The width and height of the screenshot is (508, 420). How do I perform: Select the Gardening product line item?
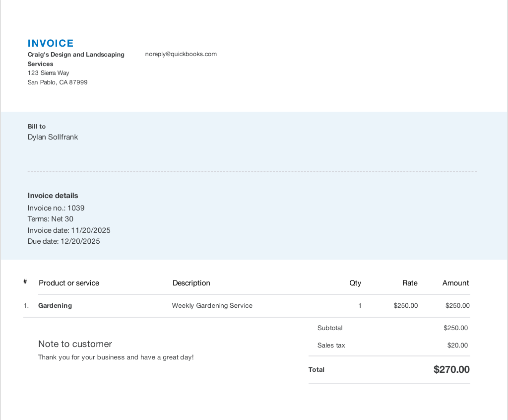pos(55,306)
